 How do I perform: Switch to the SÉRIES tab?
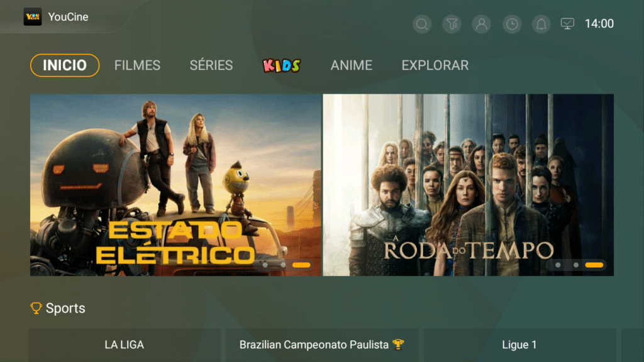(x=211, y=65)
